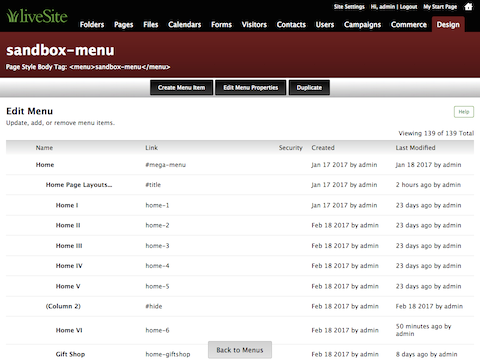
Task: Click the Logout link
Action: click(408, 7)
